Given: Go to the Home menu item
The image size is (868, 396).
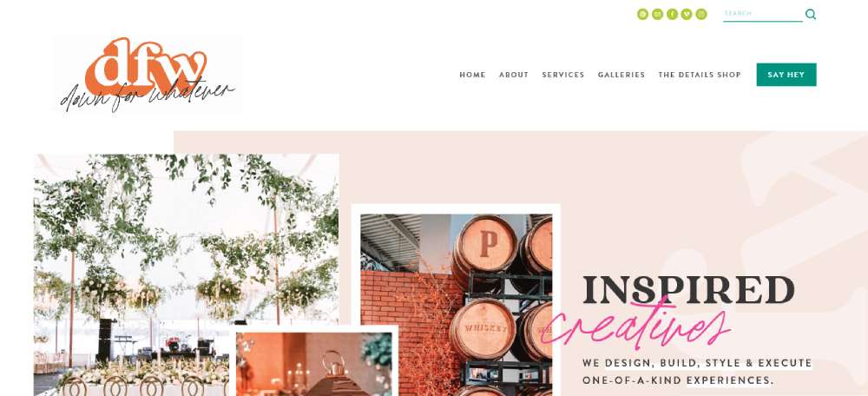Looking at the screenshot, I should pyautogui.click(x=472, y=75).
